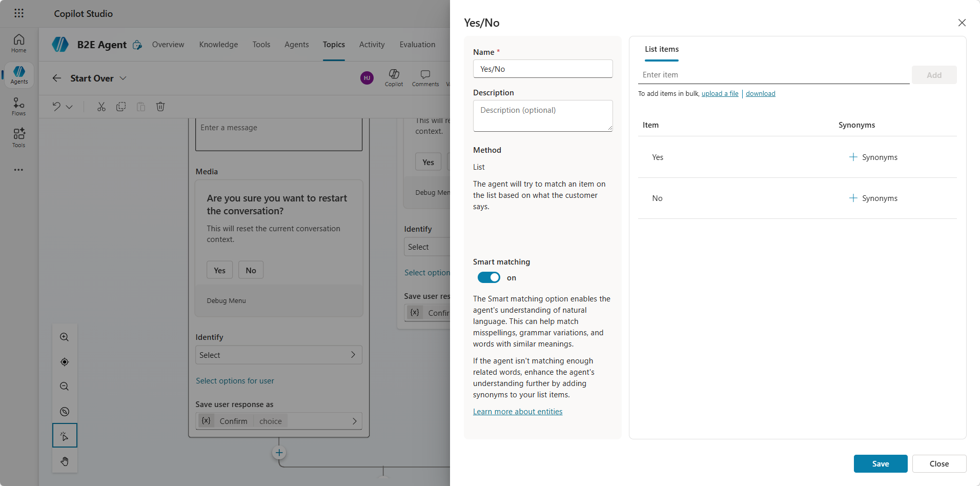Click the Enter item text field

point(773,75)
